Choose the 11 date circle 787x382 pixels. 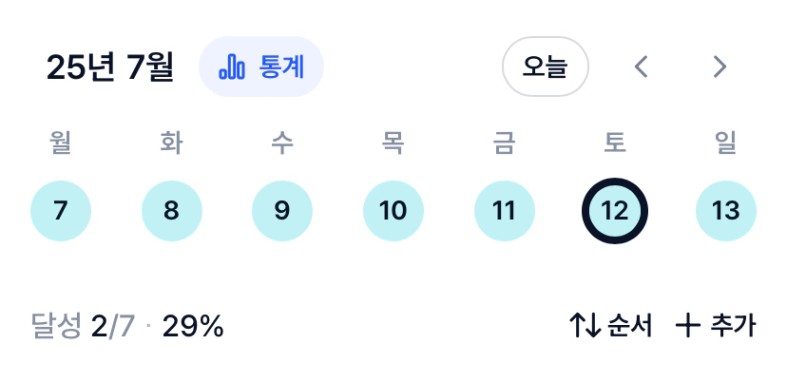tap(504, 211)
